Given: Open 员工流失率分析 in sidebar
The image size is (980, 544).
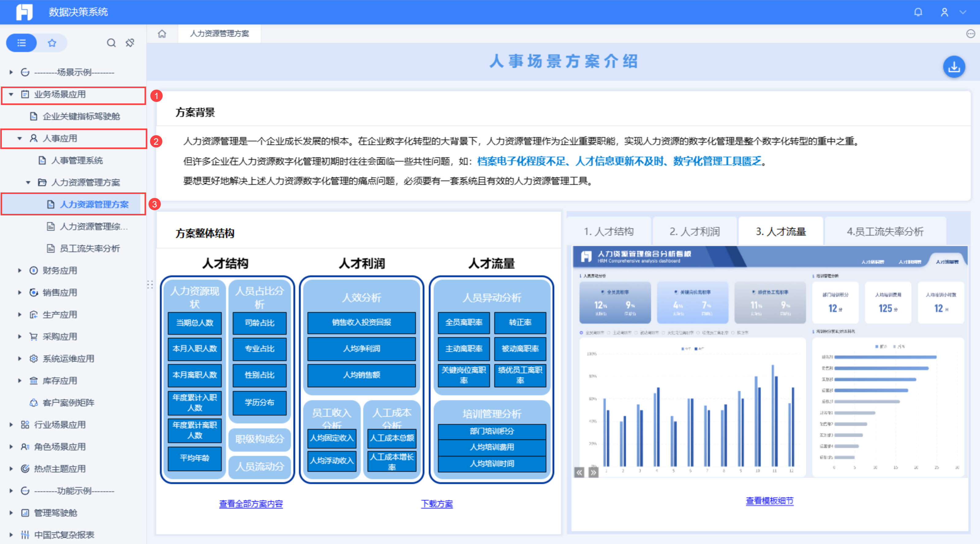Looking at the screenshot, I should tap(90, 249).
